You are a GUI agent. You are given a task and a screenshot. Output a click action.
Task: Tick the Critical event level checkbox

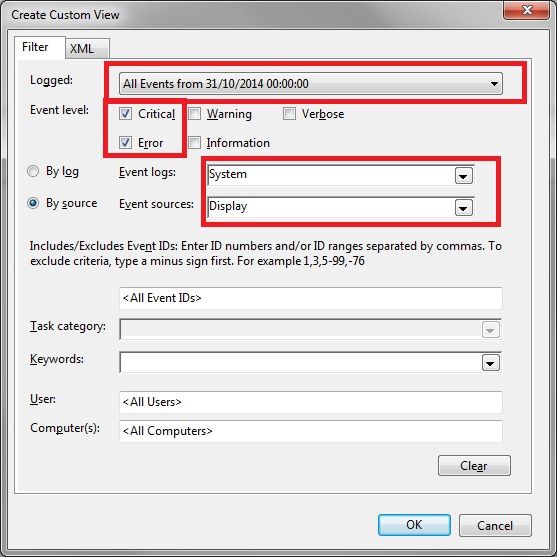coord(125,114)
